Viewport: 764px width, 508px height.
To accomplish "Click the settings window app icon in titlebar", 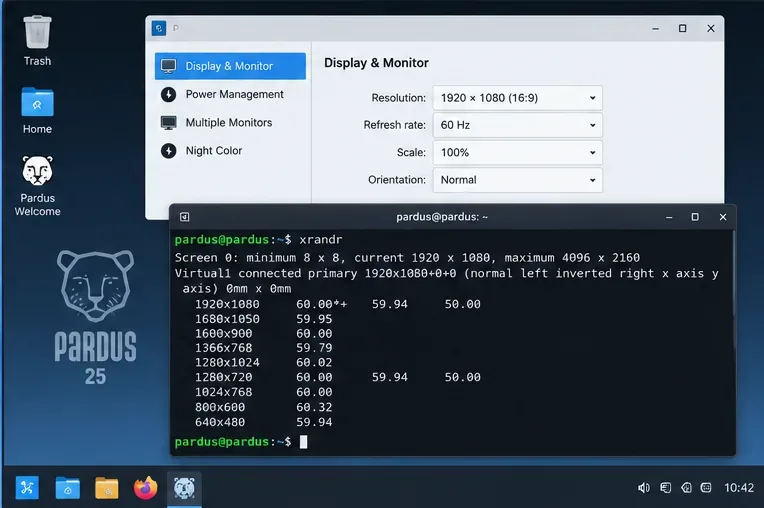I will pyautogui.click(x=159, y=28).
